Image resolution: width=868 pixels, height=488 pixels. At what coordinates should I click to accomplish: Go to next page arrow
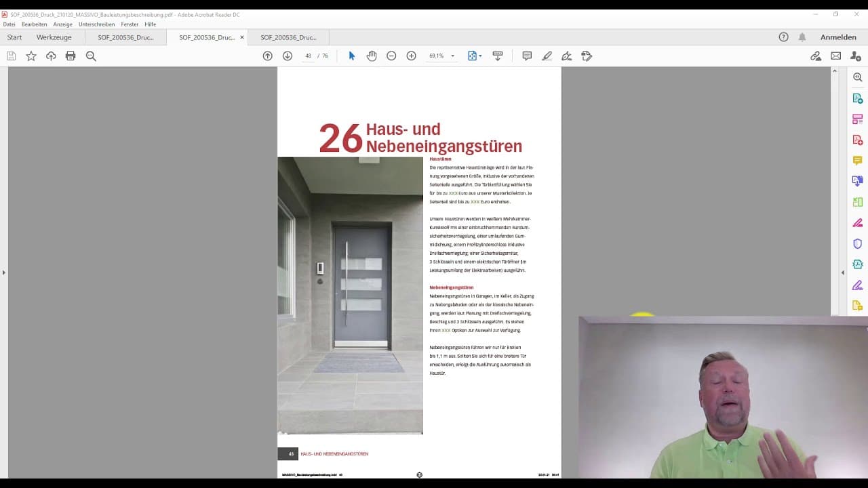point(288,56)
